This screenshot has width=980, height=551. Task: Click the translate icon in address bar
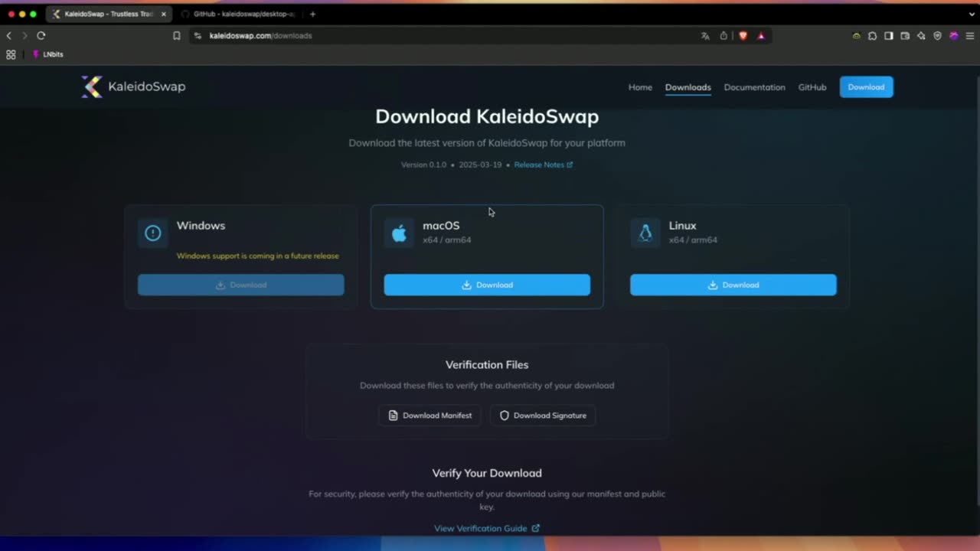[x=705, y=35]
